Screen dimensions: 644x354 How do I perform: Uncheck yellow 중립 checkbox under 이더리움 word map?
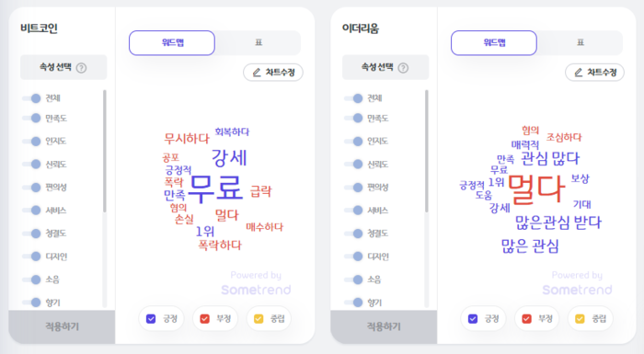(580, 319)
